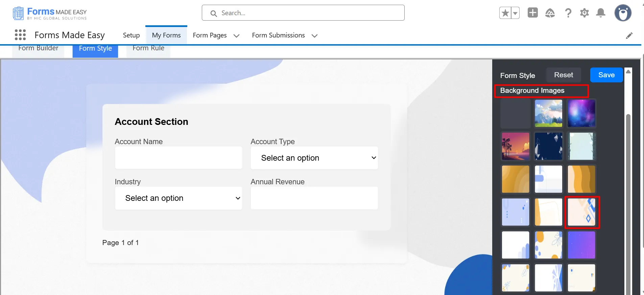Image resolution: width=644 pixels, height=295 pixels.
Task: Click the Account Name input field
Action: click(178, 158)
